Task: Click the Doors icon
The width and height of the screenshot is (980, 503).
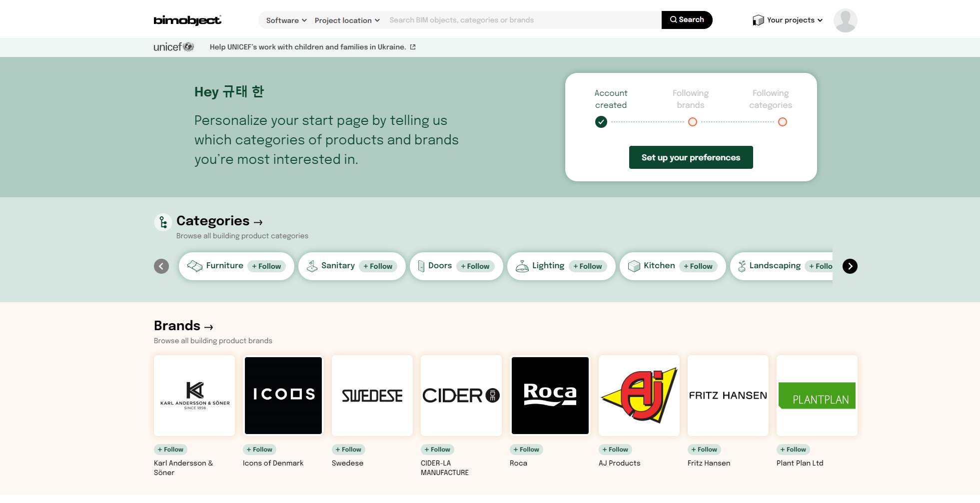Action: [421, 266]
